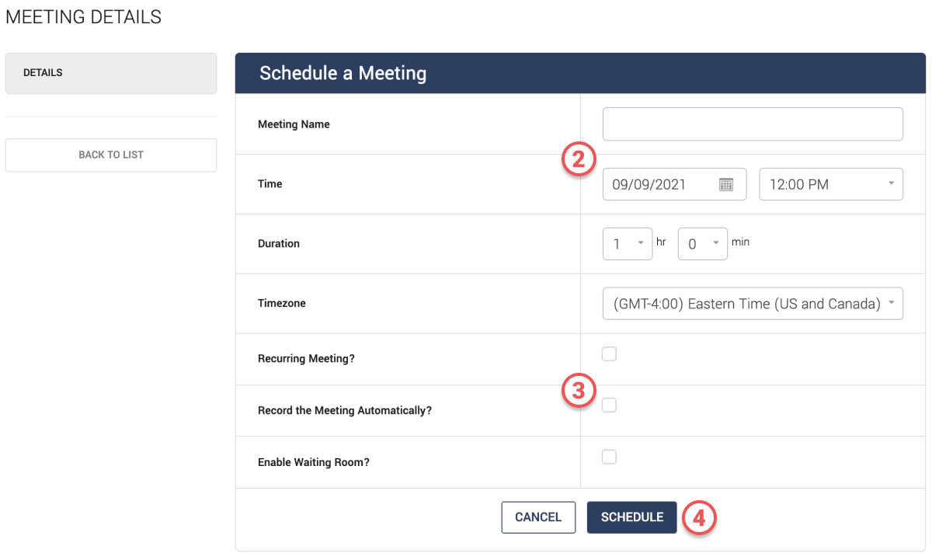Image resolution: width=932 pixels, height=560 pixels.
Task: Open the calendar date picker icon
Action: 726,185
